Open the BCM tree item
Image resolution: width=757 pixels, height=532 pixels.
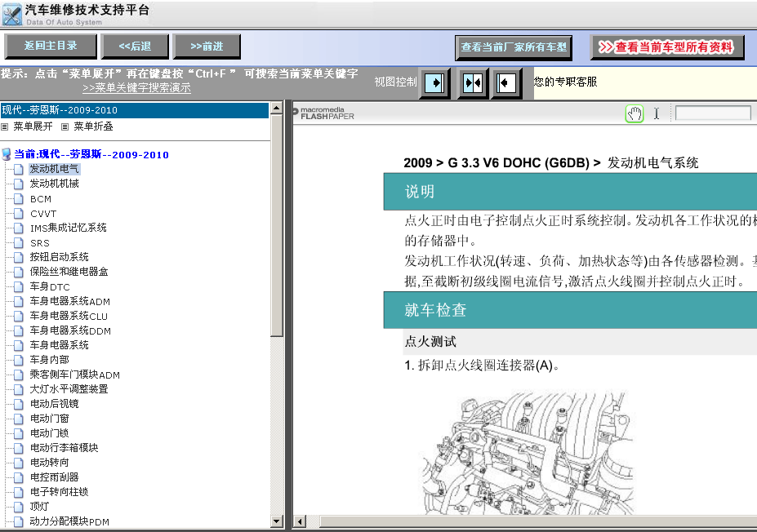point(41,199)
